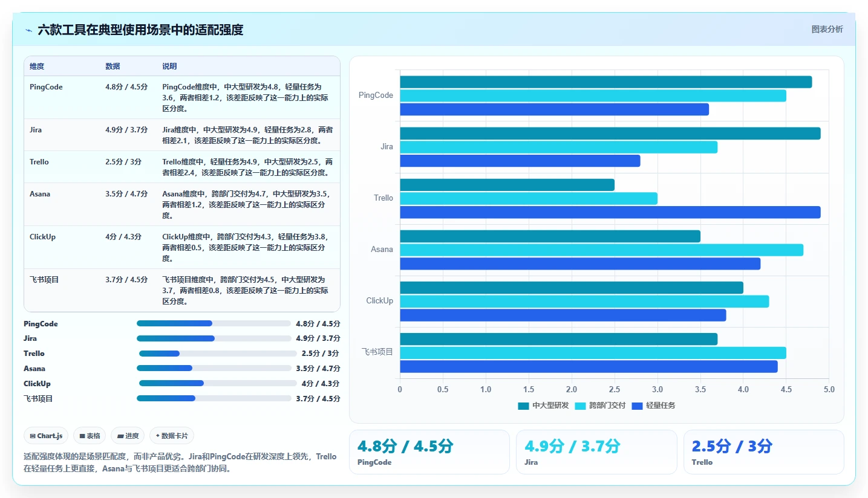
Task: Open the Jira score card 4.9分 / 3.7分
Action: 596,452
